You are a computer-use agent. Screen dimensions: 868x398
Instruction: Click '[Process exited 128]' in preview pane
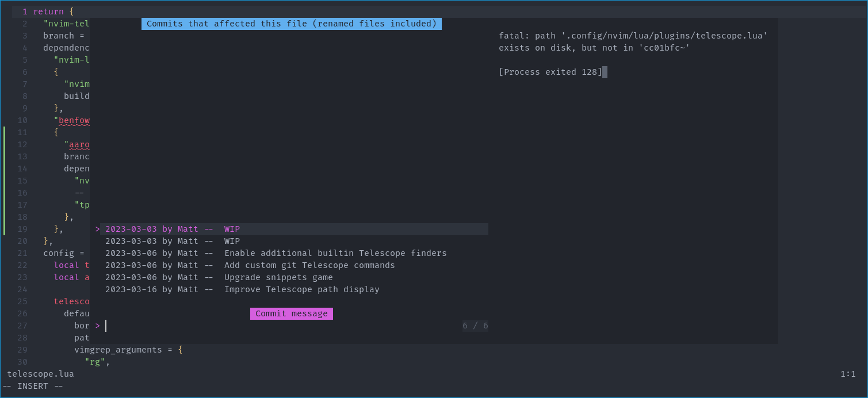pyautogui.click(x=550, y=72)
